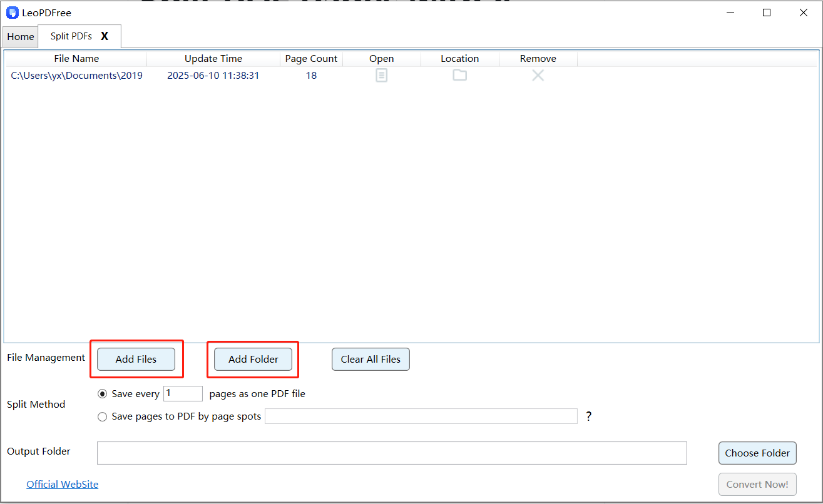Click the pages-per-file number field
823x504 pixels.
183,393
